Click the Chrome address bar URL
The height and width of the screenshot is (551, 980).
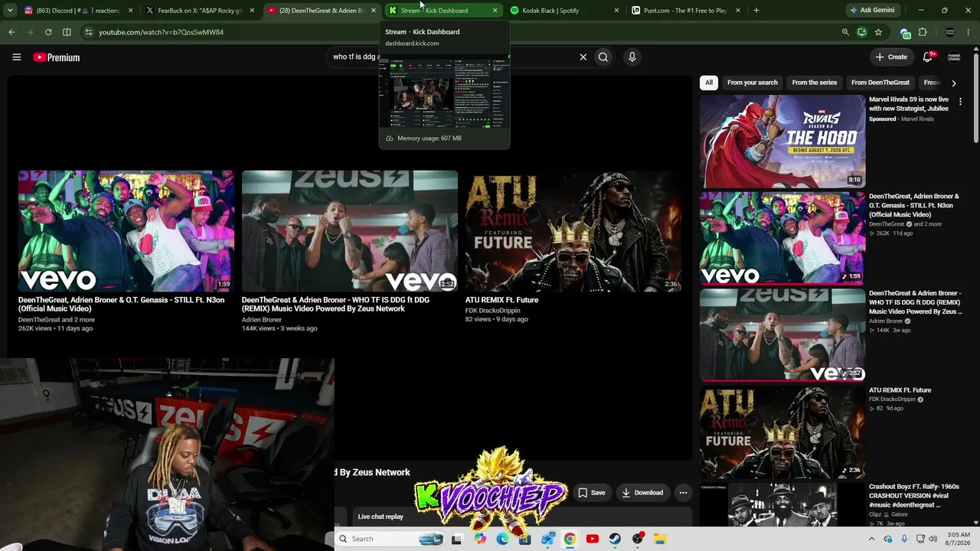[x=161, y=32]
